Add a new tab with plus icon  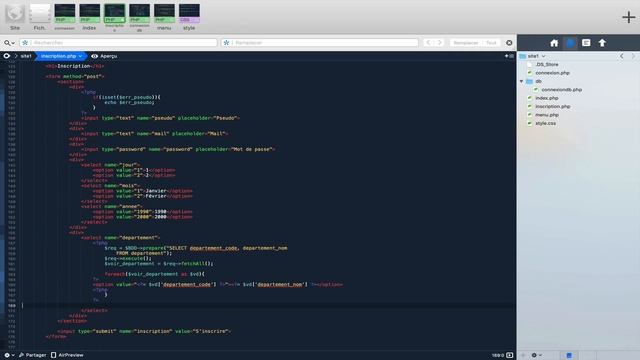(x=629, y=17)
